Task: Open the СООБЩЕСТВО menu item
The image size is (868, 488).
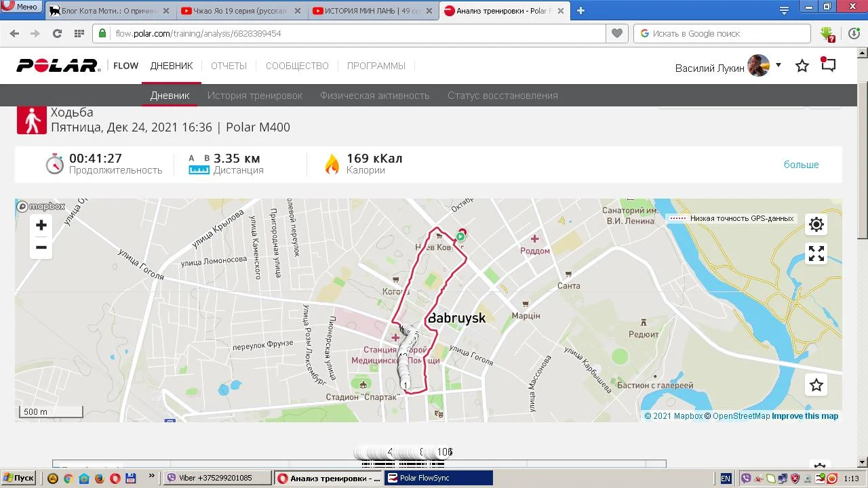Action: [x=297, y=66]
